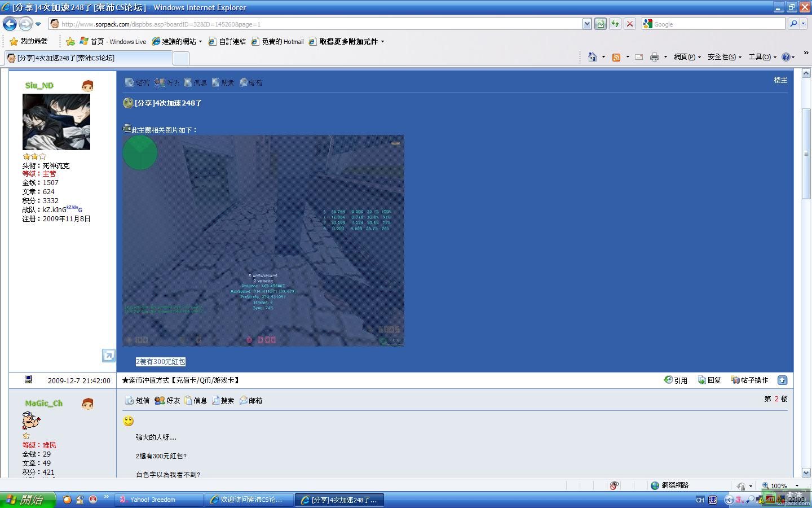The height and width of the screenshot is (508, 812).
Task: Click the Home icon in command bar
Action: [592, 57]
